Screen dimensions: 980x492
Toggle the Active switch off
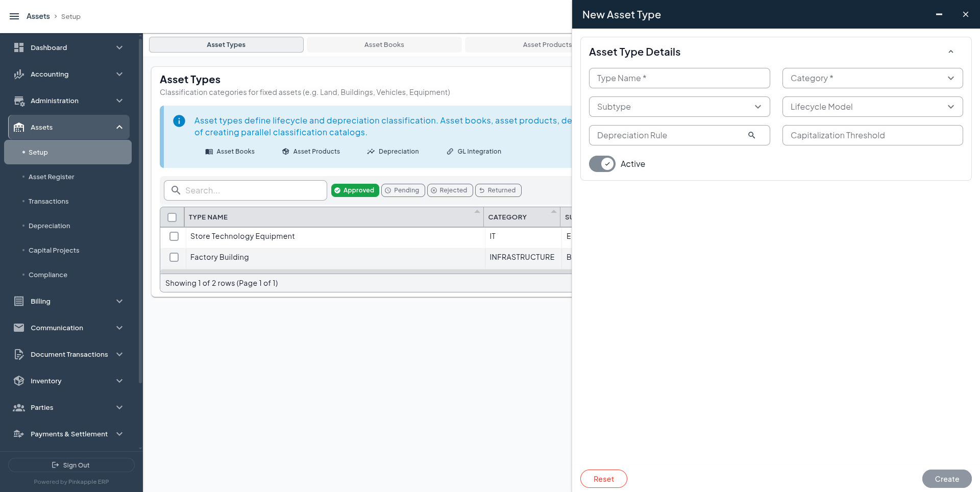point(602,164)
